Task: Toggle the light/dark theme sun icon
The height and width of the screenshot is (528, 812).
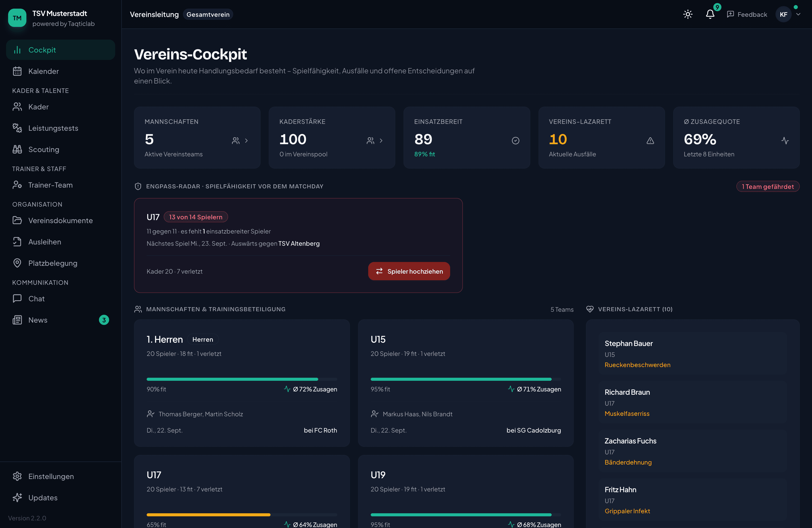Action: point(688,14)
